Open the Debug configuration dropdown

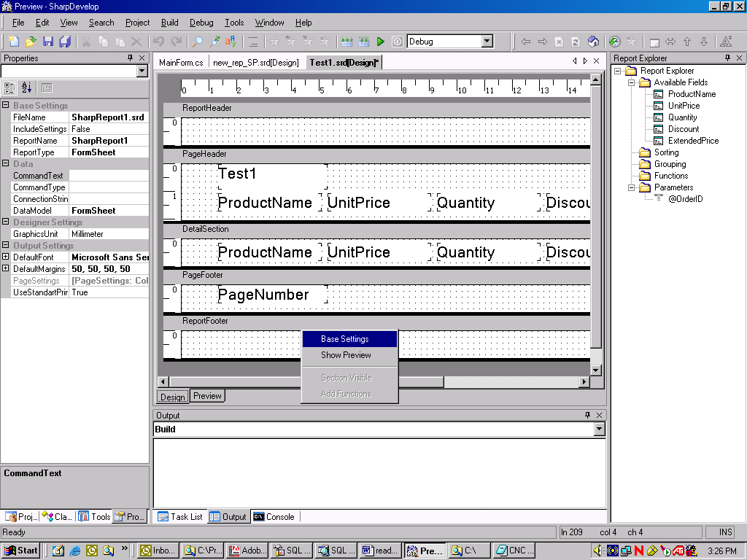pyautogui.click(x=487, y=42)
